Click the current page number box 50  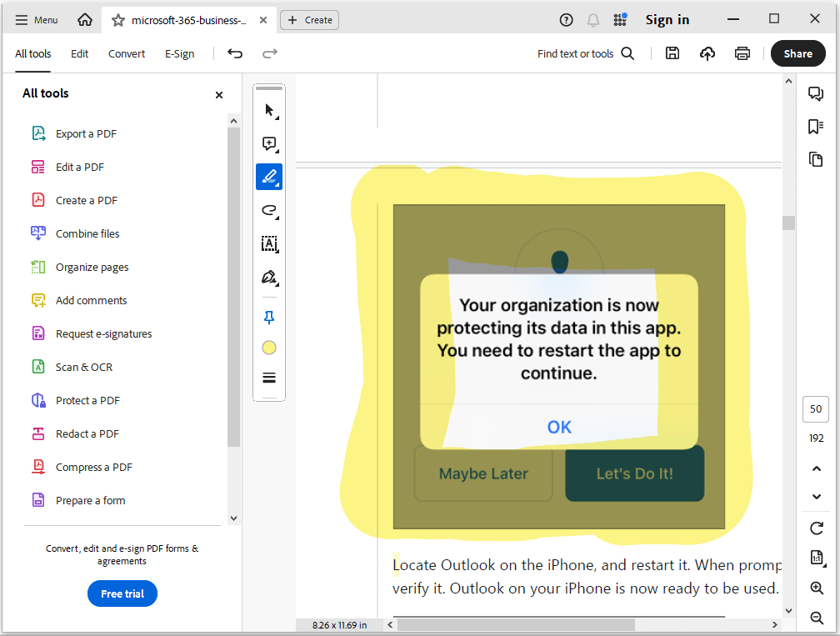click(815, 409)
